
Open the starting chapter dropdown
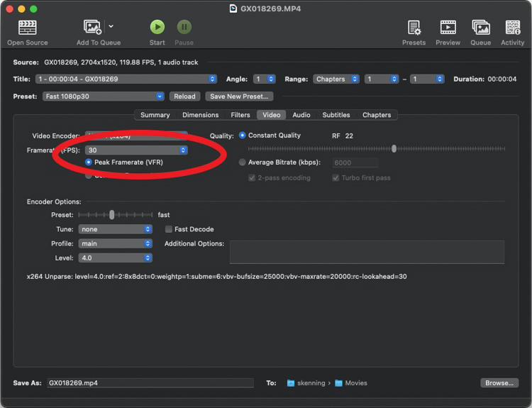(382, 79)
